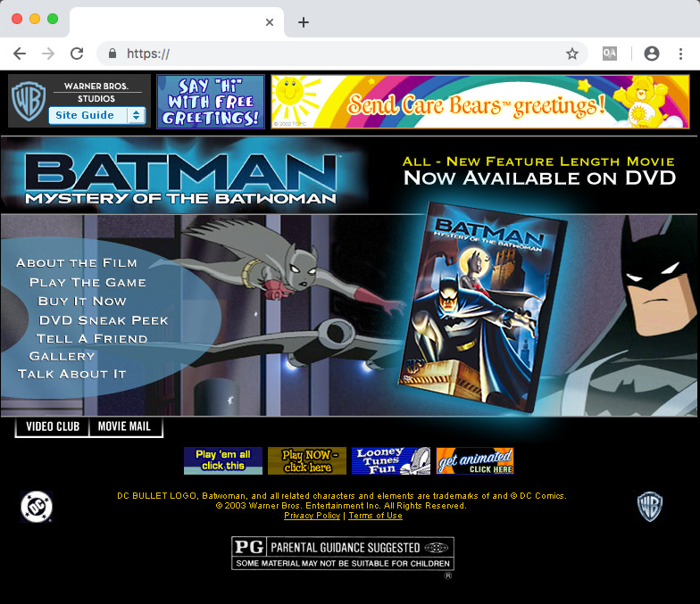Open the user profile avatar icon
The height and width of the screenshot is (604, 700).
tap(652, 54)
